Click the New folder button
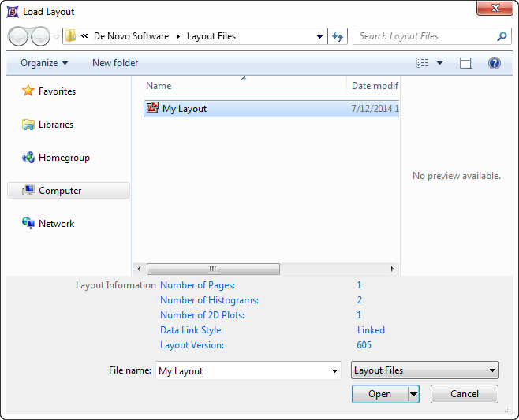 coord(115,63)
